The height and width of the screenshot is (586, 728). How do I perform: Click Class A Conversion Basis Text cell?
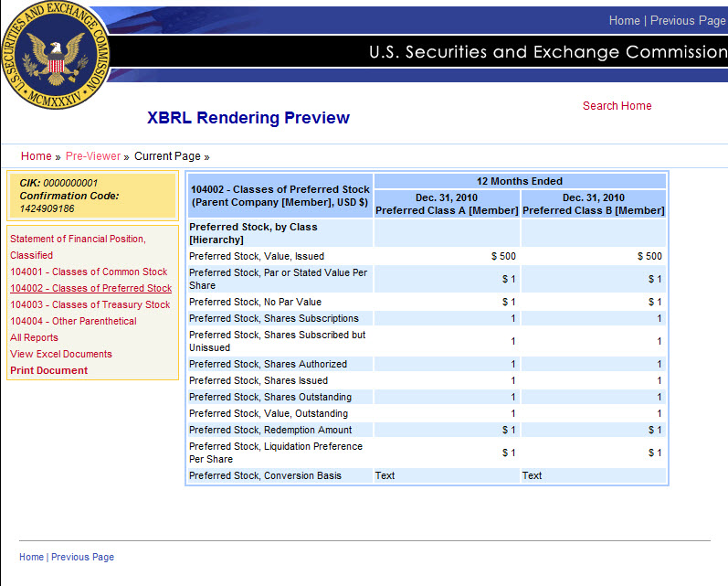pos(447,476)
